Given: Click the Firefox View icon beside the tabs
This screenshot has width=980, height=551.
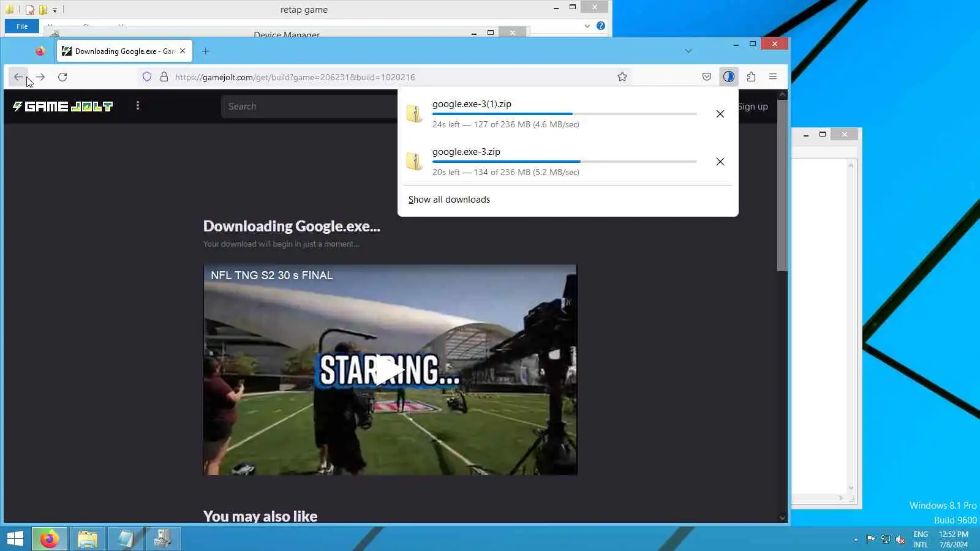Looking at the screenshot, I should (x=40, y=51).
